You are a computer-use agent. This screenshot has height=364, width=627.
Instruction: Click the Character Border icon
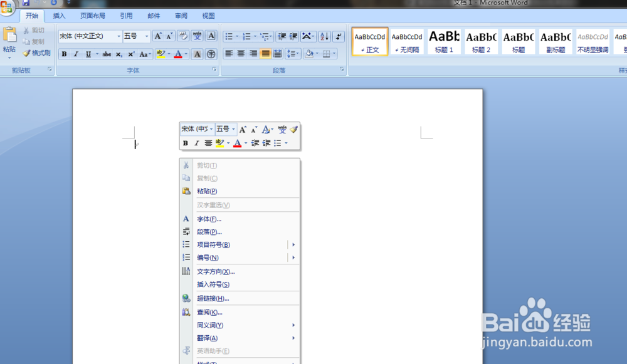211,36
